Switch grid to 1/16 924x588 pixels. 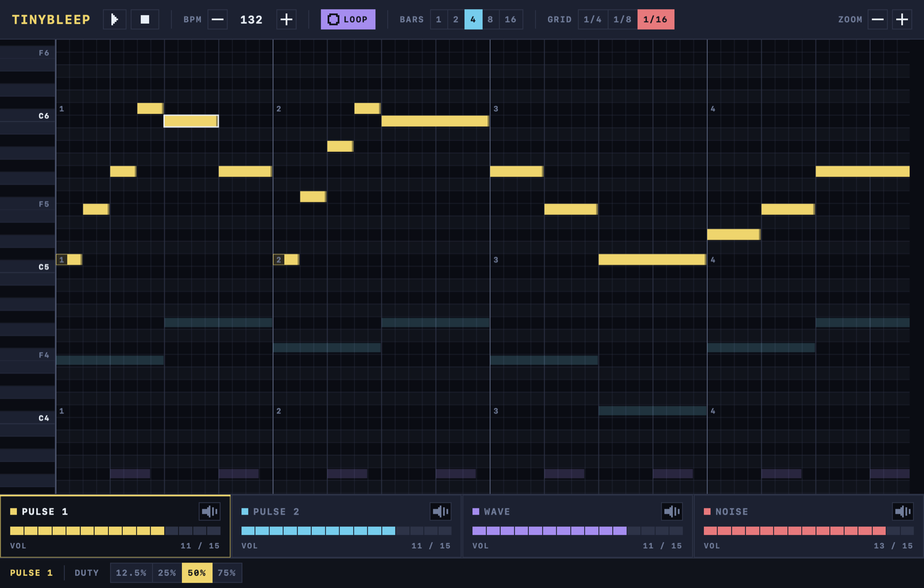pos(655,20)
